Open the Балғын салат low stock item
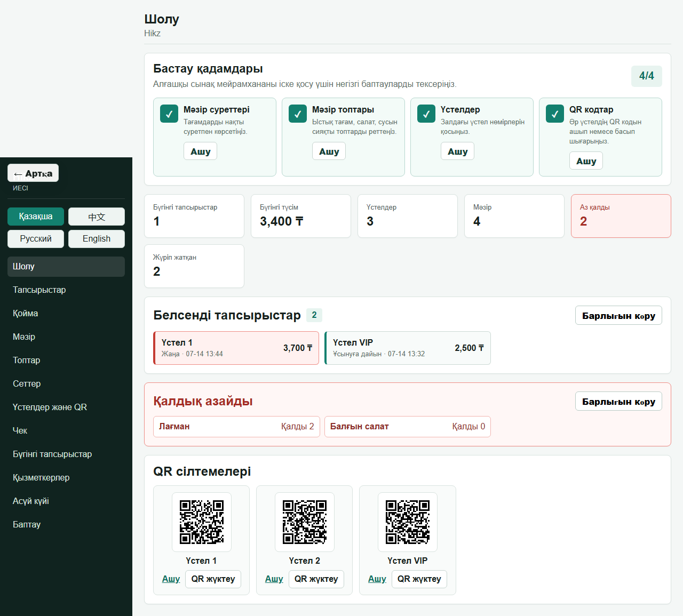The image size is (683, 616). [x=408, y=427]
